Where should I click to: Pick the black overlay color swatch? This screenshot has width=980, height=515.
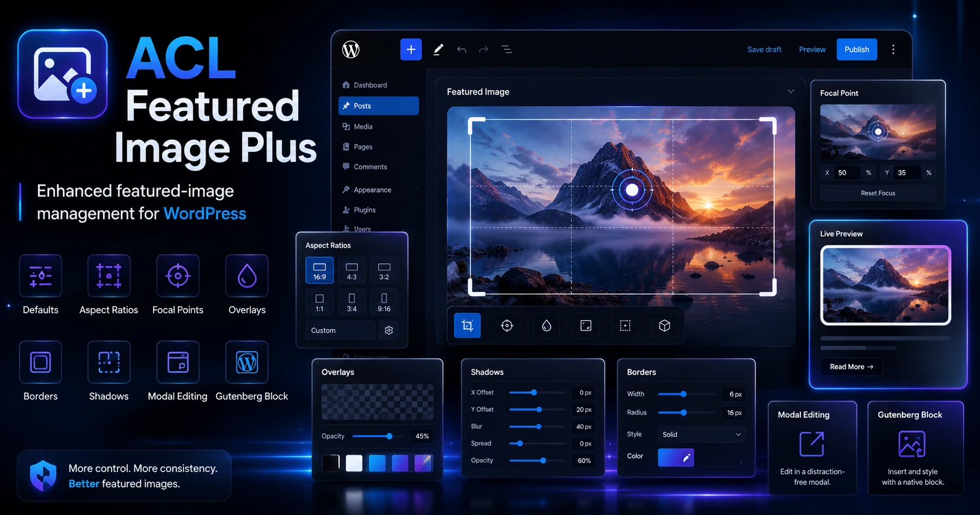[x=331, y=463]
